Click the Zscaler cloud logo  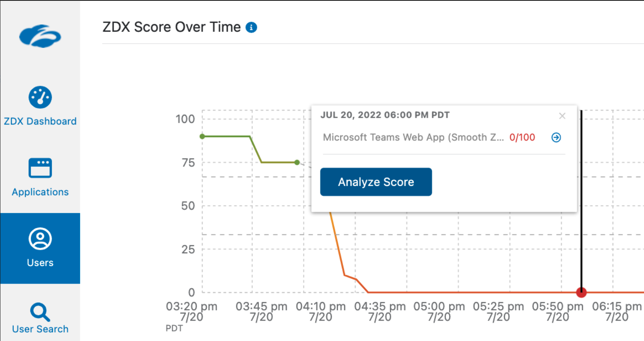pyautogui.click(x=40, y=36)
